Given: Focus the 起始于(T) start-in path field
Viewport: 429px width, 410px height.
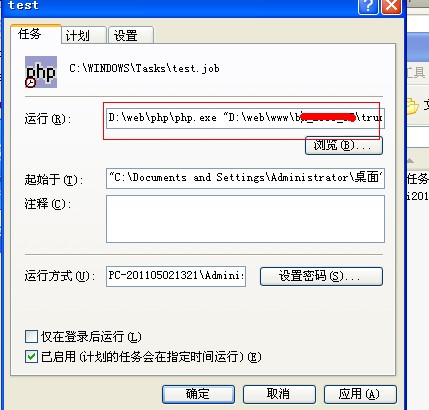Looking at the screenshot, I should coord(245,178).
